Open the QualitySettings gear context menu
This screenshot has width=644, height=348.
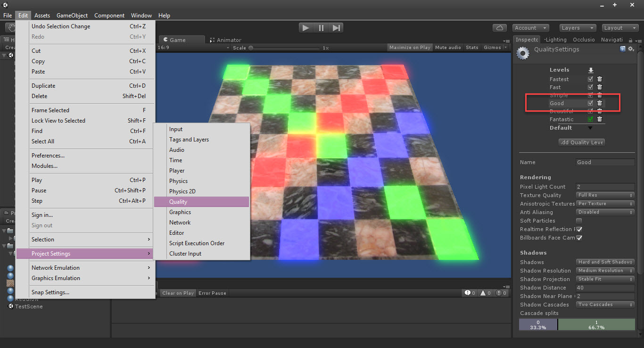[x=631, y=49]
